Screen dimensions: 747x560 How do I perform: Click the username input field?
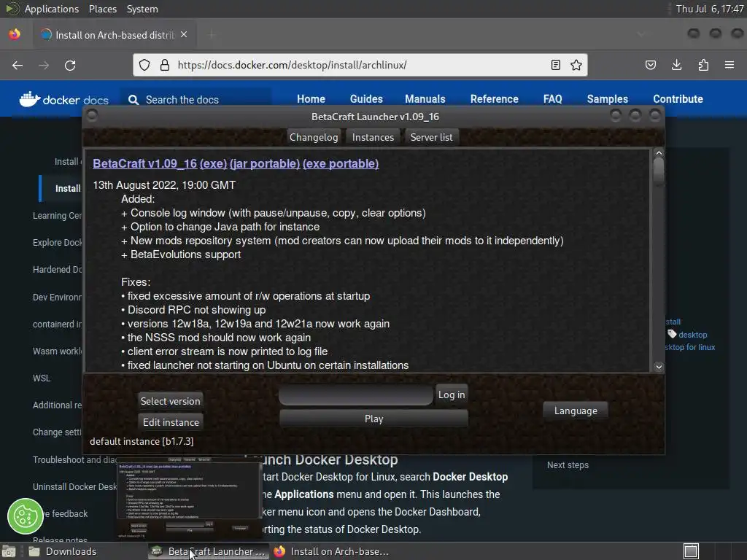[x=356, y=394]
